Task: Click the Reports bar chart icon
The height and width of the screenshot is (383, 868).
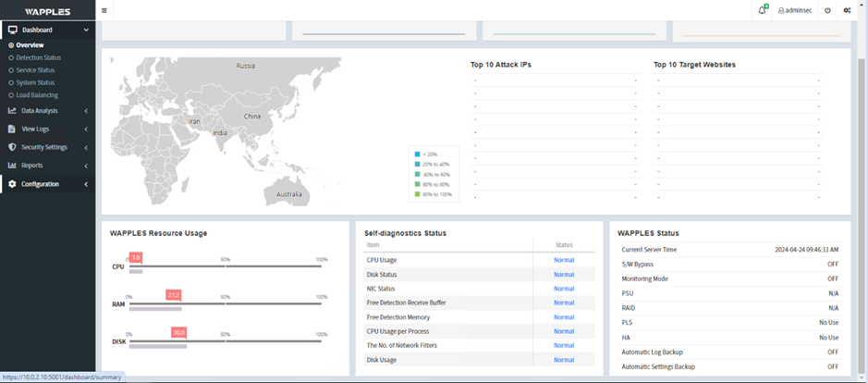Action: (12, 166)
